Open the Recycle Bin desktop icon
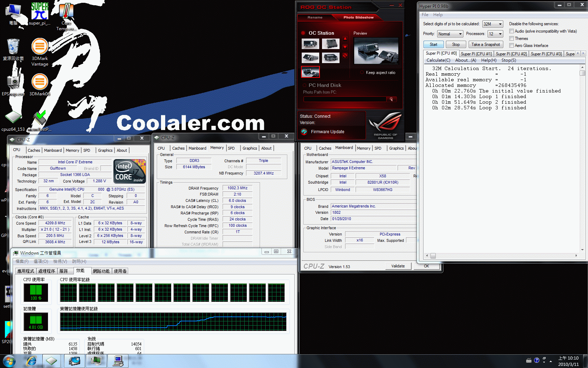 (13, 49)
